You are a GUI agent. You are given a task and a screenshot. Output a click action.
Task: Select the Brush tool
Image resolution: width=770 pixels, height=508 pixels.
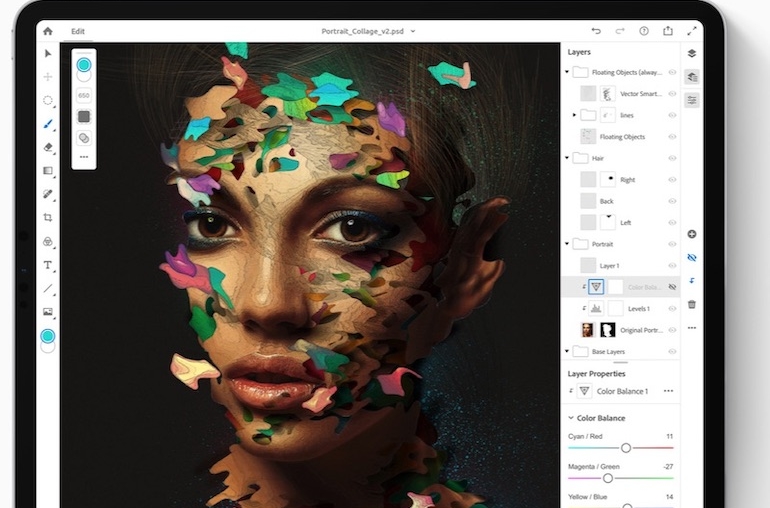point(48,124)
